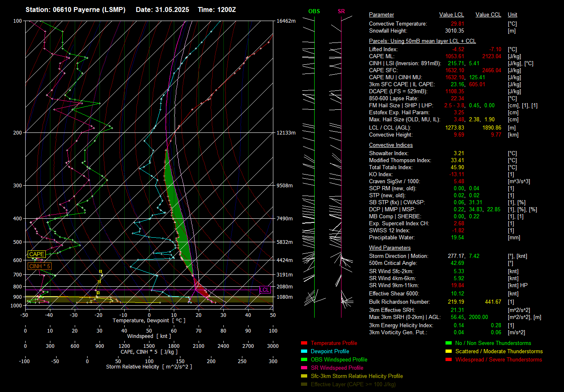This screenshot has width=564, height=392.
Task: Click the yellow Scattered / Moderate Thunderstorms swatch
Action: pos(449,352)
